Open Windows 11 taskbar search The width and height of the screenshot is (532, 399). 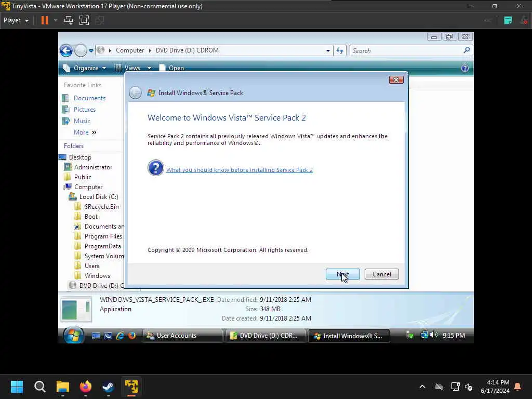coord(39,387)
